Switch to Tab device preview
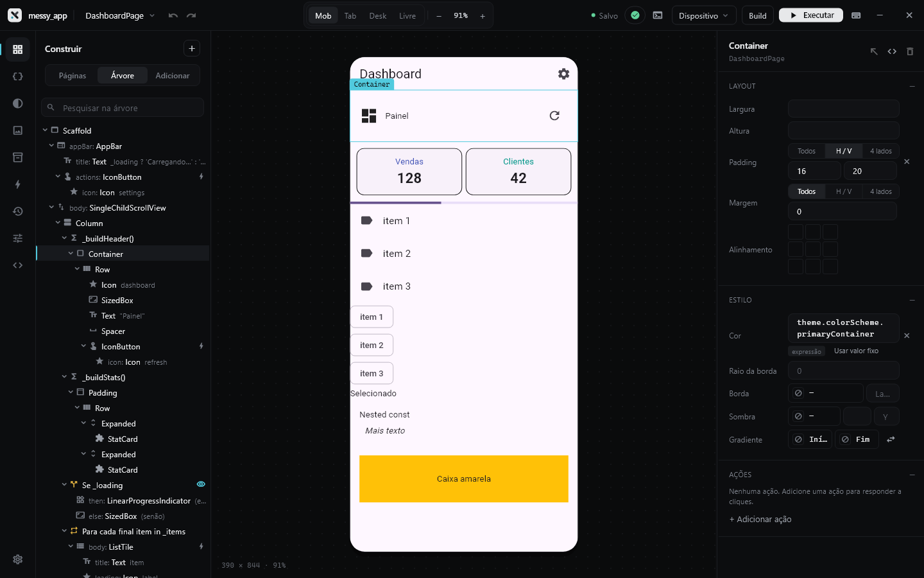Image resolution: width=924 pixels, height=578 pixels. [350, 15]
